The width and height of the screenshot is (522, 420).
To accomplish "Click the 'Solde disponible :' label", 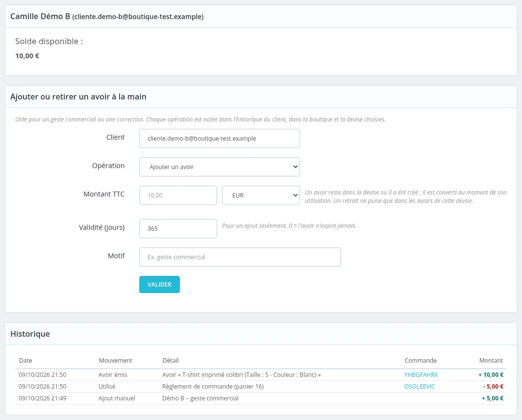I will pos(49,41).
